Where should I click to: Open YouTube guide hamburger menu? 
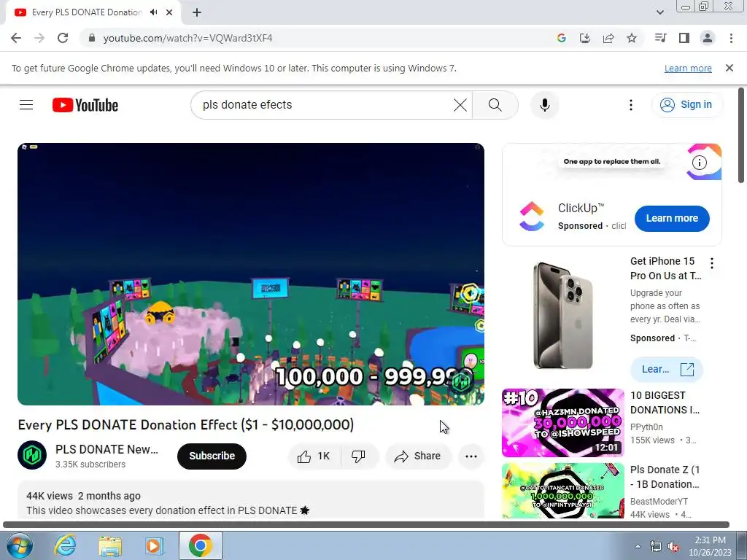click(26, 105)
